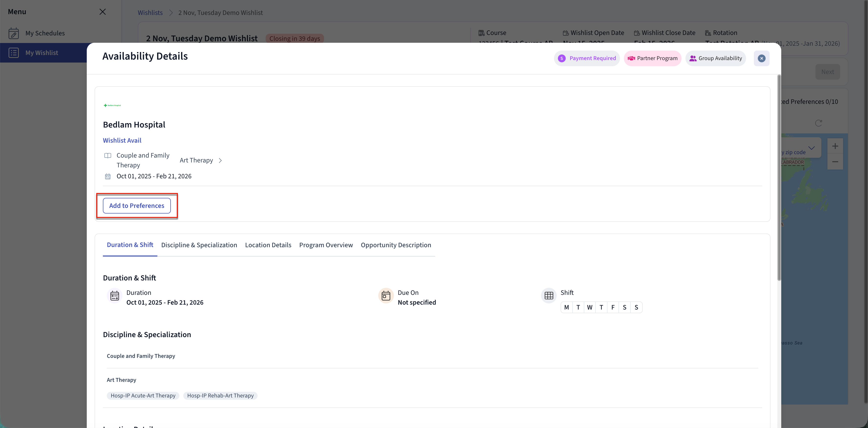Close the Availability Details dialog
Viewport: 868px width, 428px height.
(x=761, y=58)
